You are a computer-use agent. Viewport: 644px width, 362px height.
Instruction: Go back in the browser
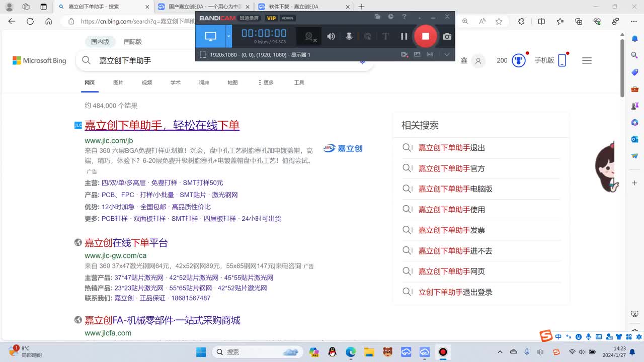(x=12, y=22)
